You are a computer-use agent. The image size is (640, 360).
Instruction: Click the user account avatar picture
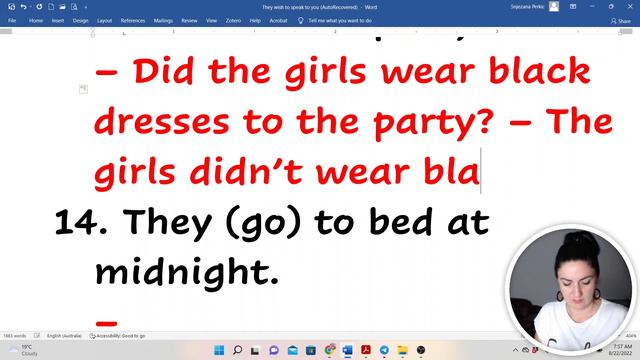pyautogui.click(x=554, y=7)
